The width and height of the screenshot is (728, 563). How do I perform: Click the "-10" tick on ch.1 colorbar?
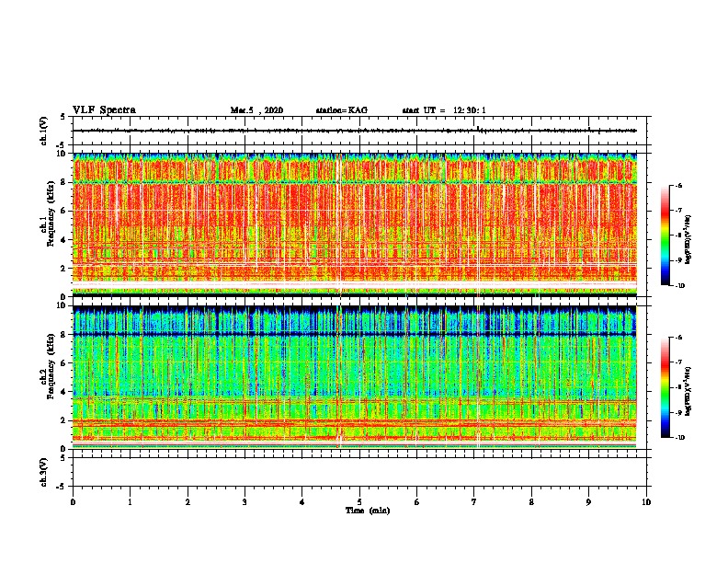680,286
